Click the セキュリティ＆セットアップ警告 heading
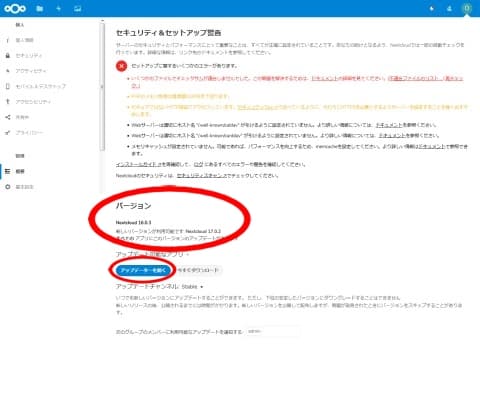This screenshot has width=480, height=398. point(168,33)
